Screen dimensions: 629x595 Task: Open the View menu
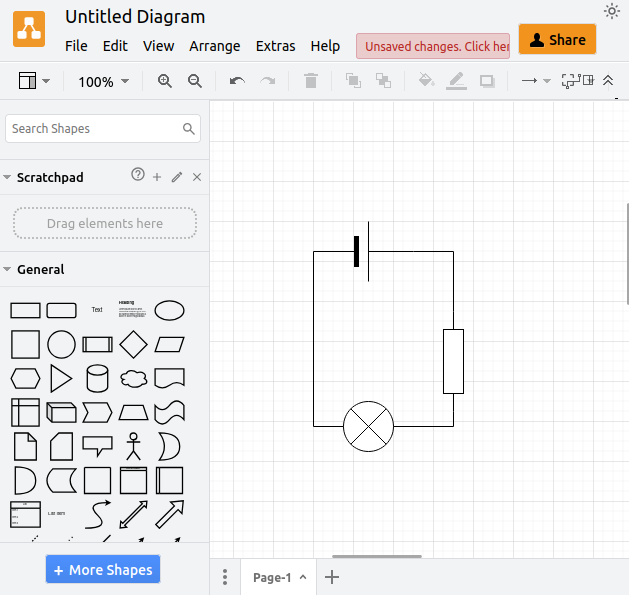point(158,46)
